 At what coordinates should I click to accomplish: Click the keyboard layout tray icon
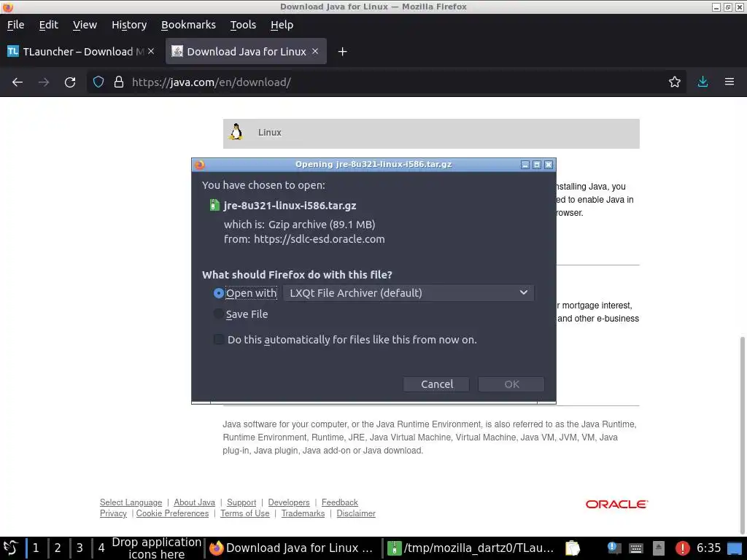(635, 548)
